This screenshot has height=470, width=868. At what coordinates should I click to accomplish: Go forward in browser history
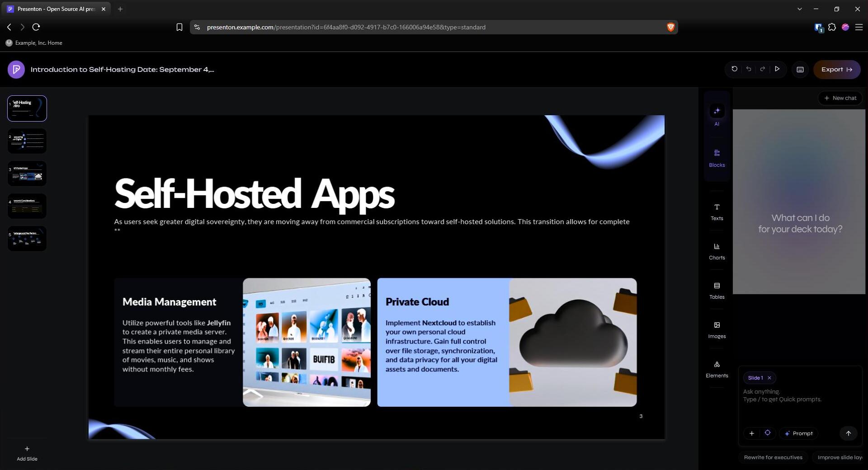pyautogui.click(x=22, y=27)
